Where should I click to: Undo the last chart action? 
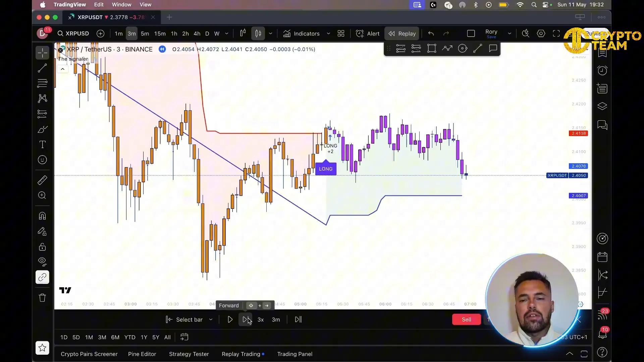431,34
